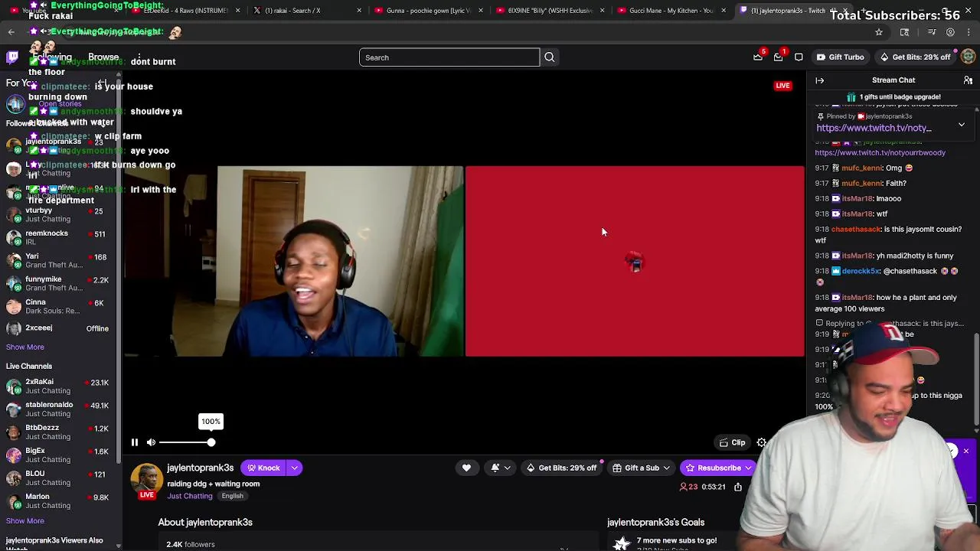Click derockk5x username in chat

tap(861, 271)
